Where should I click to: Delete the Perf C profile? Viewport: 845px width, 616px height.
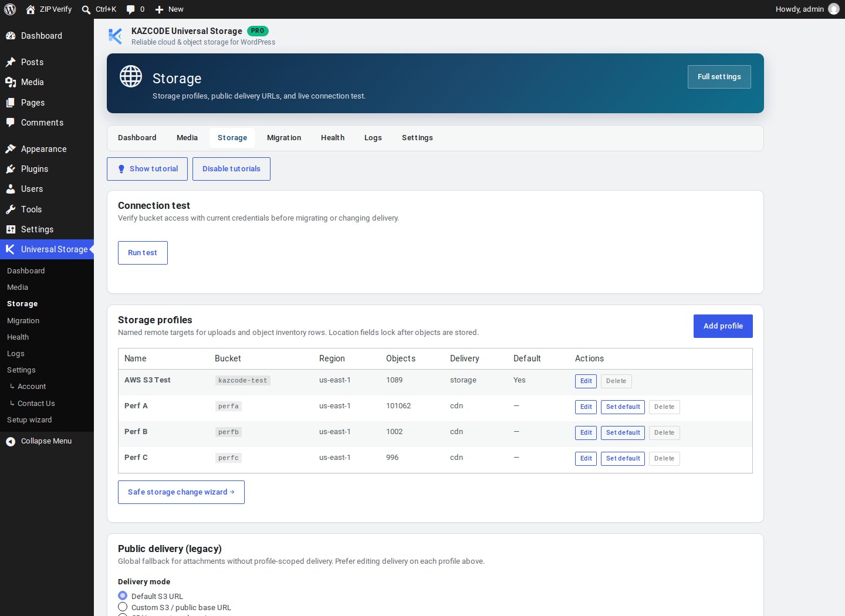664,459
